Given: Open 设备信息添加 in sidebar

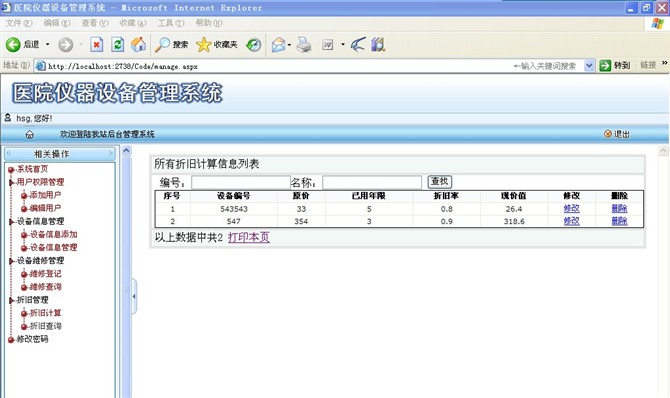Looking at the screenshot, I should pos(53,235).
